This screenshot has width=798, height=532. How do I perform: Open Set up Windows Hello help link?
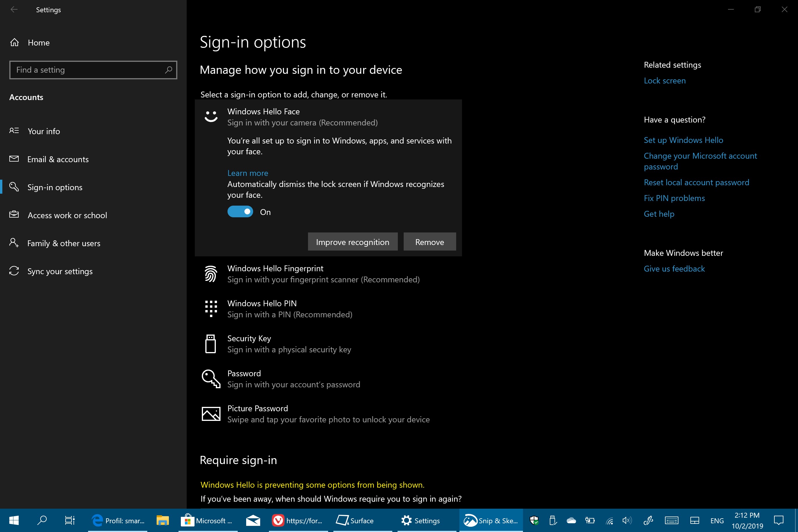[683, 140]
